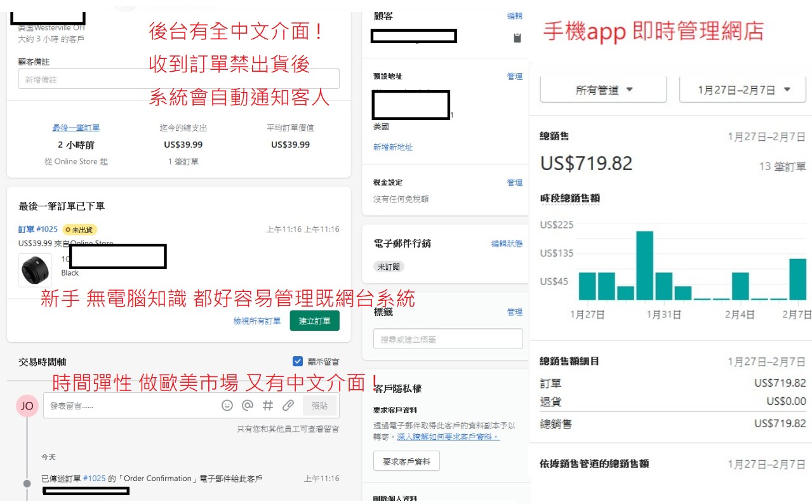Click 管理 next to 稅金設定
This screenshot has height=504, width=812.
click(514, 183)
